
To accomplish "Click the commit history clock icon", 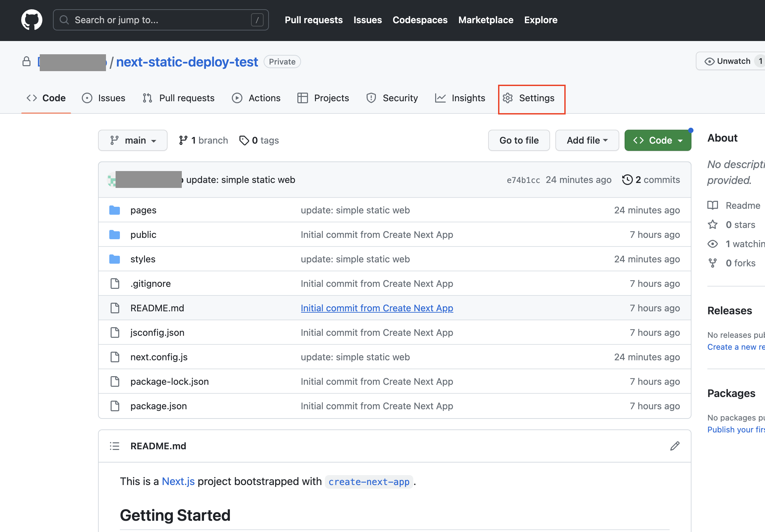I will pyautogui.click(x=627, y=180).
